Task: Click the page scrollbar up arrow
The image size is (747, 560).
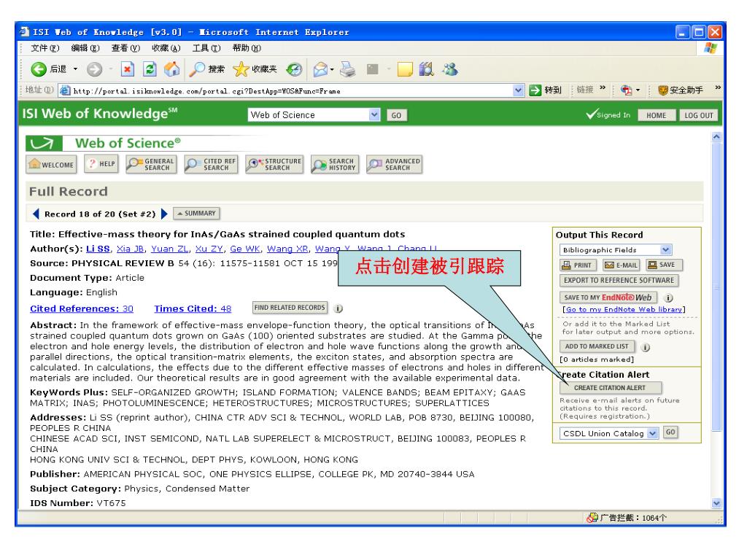Action: point(716,137)
